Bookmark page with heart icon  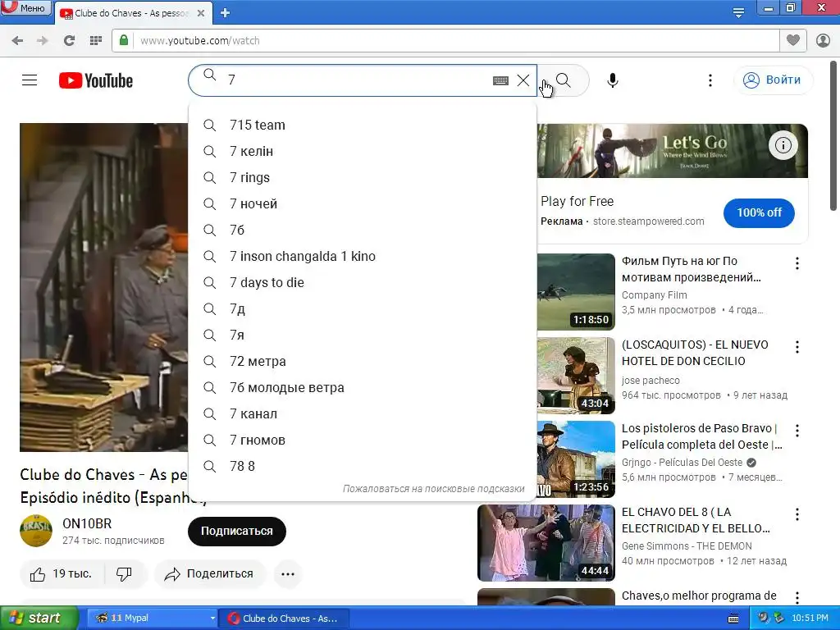pos(793,41)
